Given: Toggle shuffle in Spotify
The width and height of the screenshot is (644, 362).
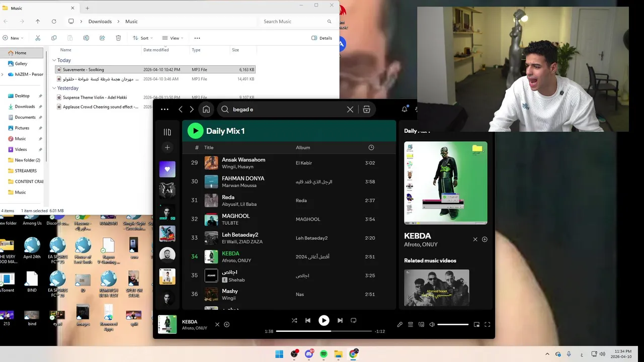Looking at the screenshot, I should (x=294, y=320).
